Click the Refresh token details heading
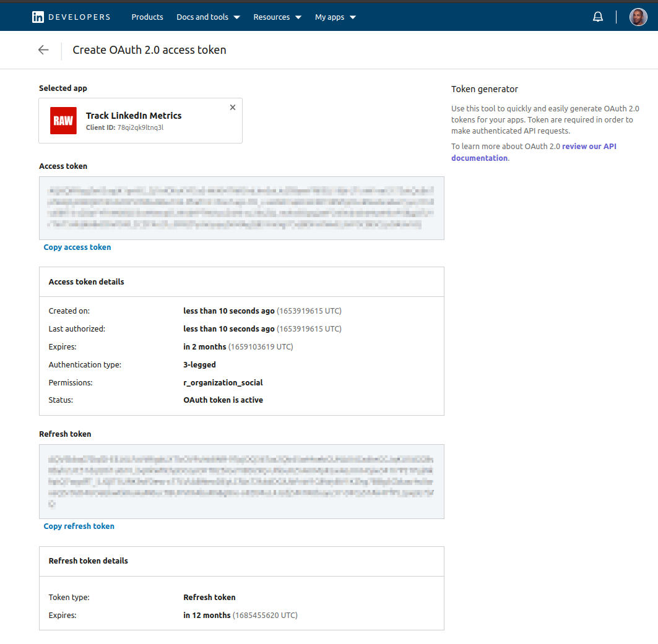This screenshot has width=658, height=644. [88, 560]
